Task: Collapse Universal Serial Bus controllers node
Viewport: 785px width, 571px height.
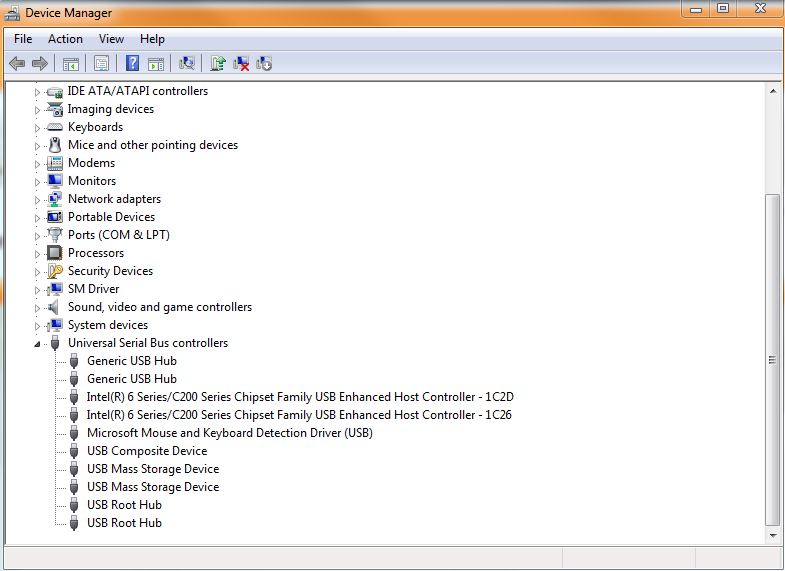Action: coord(37,344)
